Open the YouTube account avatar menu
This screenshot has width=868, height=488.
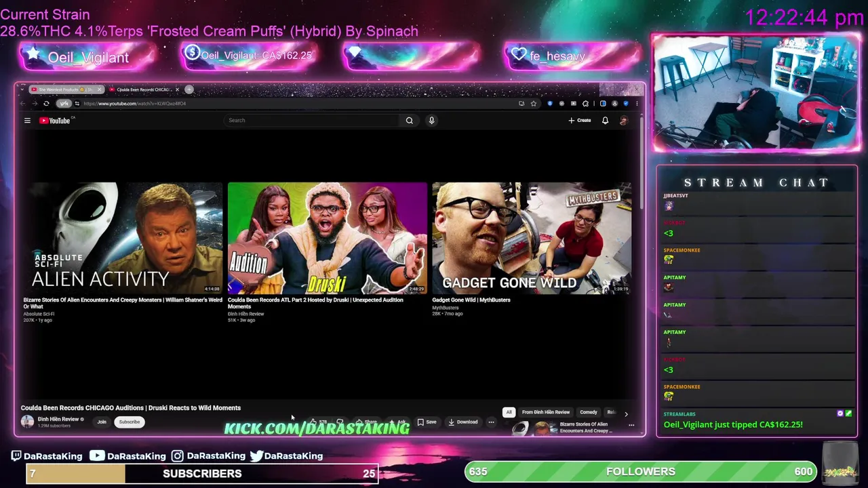pyautogui.click(x=624, y=121)
